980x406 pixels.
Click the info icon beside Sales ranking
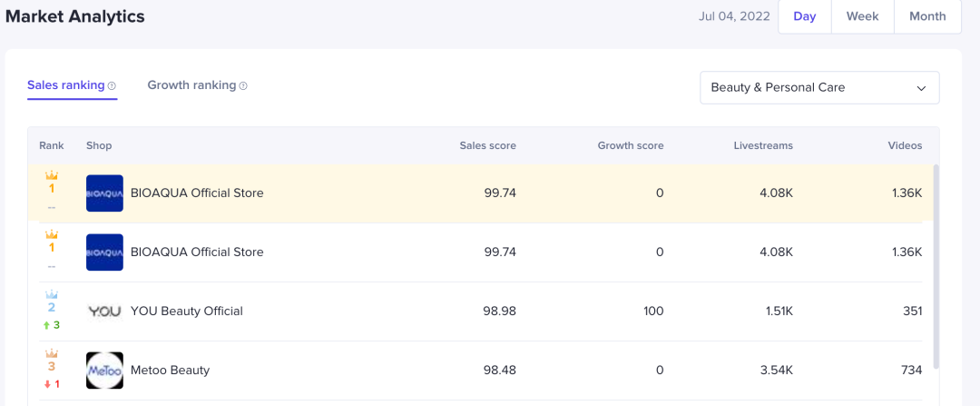[112, 86]
